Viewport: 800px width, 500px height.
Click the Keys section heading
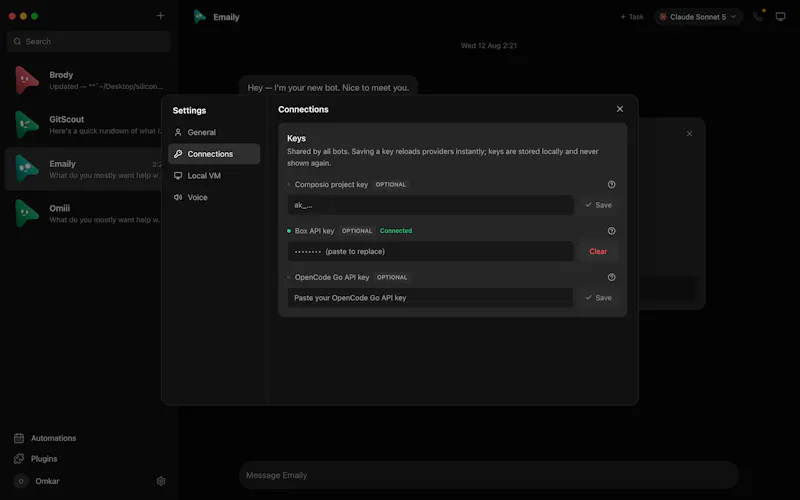[x=296, y=138]
